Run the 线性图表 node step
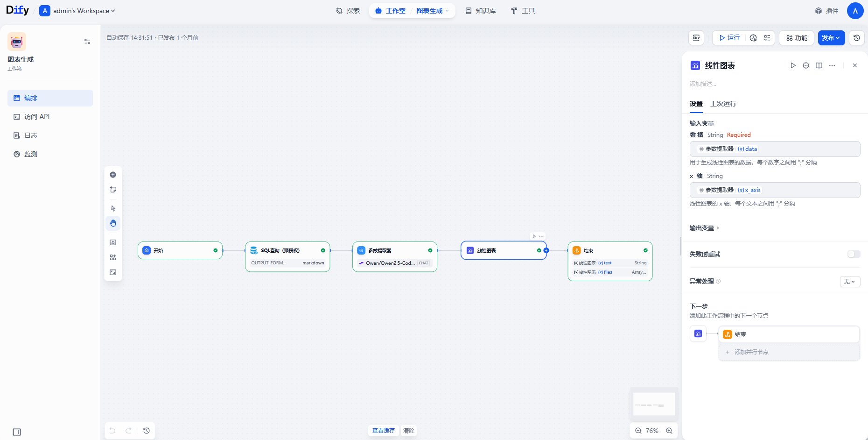This screenshot has height=440, width=868. click(x=792, y=65)
